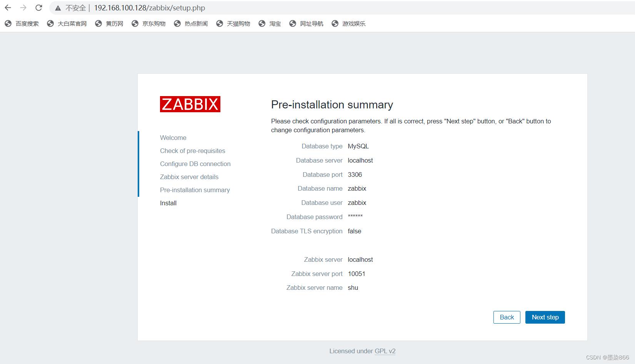Click the Database TLS encryption label
This screenshot has width=635, height=364.
(307, 231)
